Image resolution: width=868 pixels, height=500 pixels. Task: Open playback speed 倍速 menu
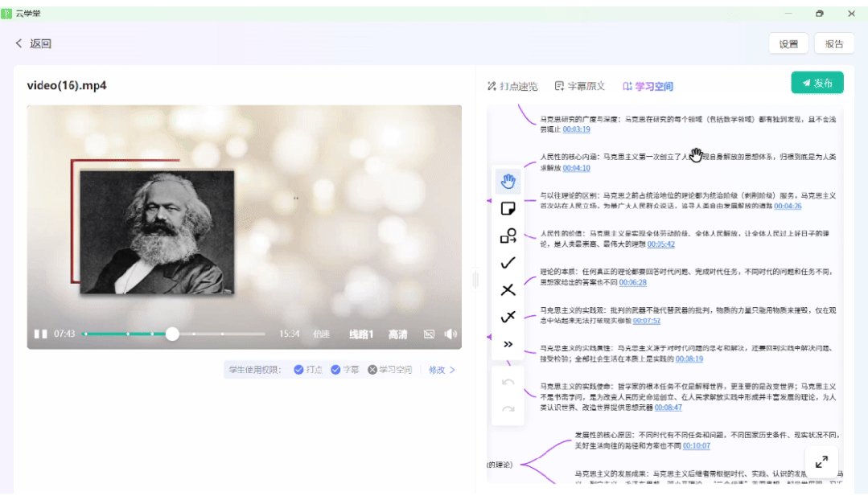point(321,334)
